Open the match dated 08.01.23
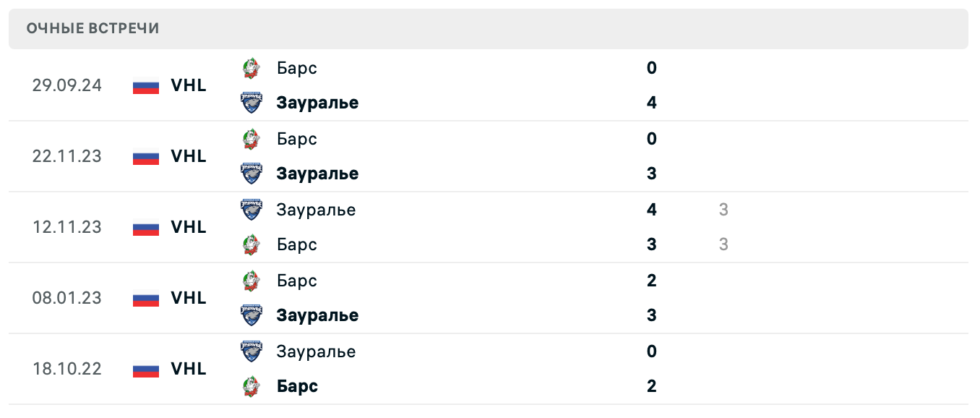980x418 pixels. [x=67, y=298]
